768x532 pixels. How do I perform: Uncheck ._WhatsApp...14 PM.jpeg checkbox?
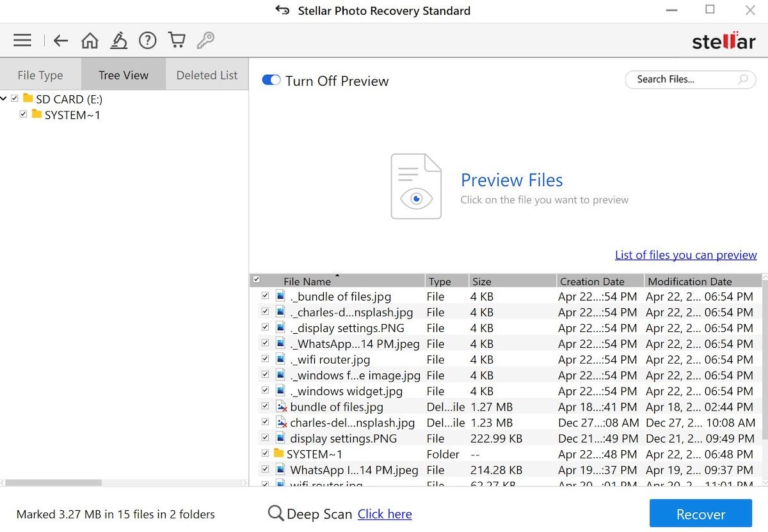coord(265,343)
